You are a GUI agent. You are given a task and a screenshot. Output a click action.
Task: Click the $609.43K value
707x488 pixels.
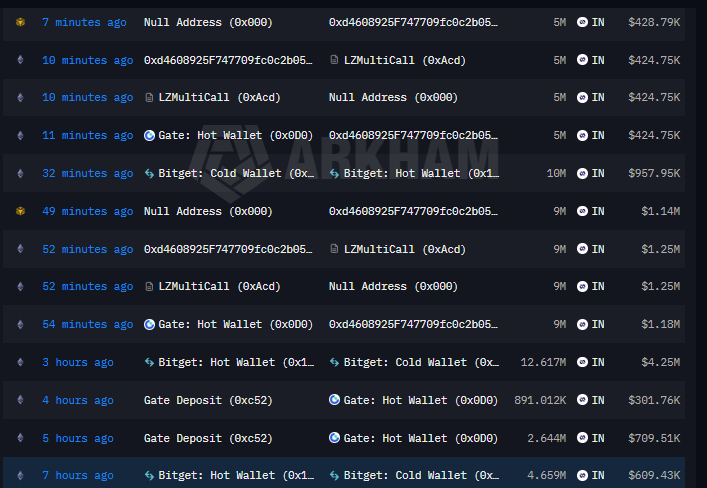(654, 475)
